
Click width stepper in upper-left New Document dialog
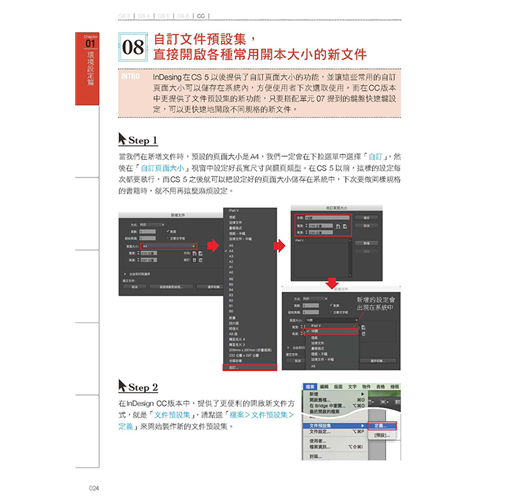[138, 253]
